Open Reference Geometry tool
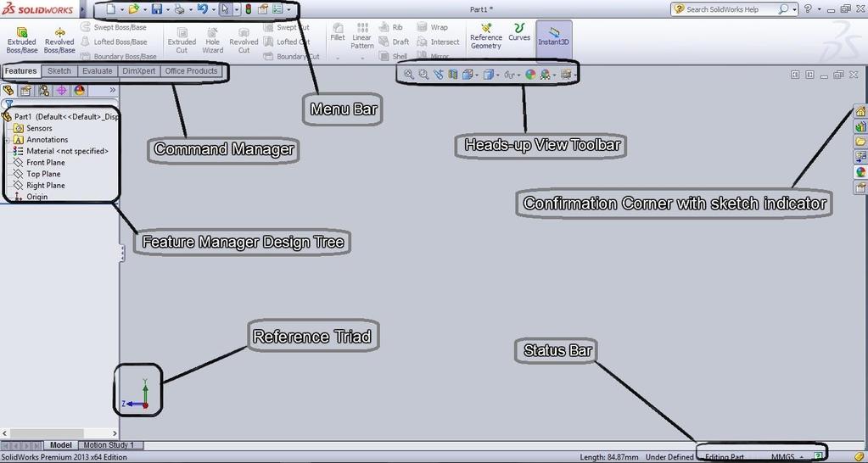Viewport: 868px width, 463px height. [486, 36]
